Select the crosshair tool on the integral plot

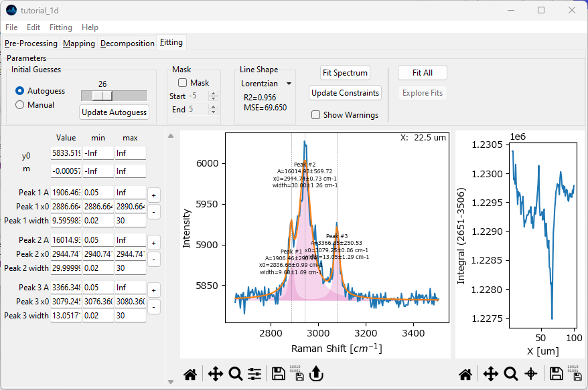[x=530, y=374]
